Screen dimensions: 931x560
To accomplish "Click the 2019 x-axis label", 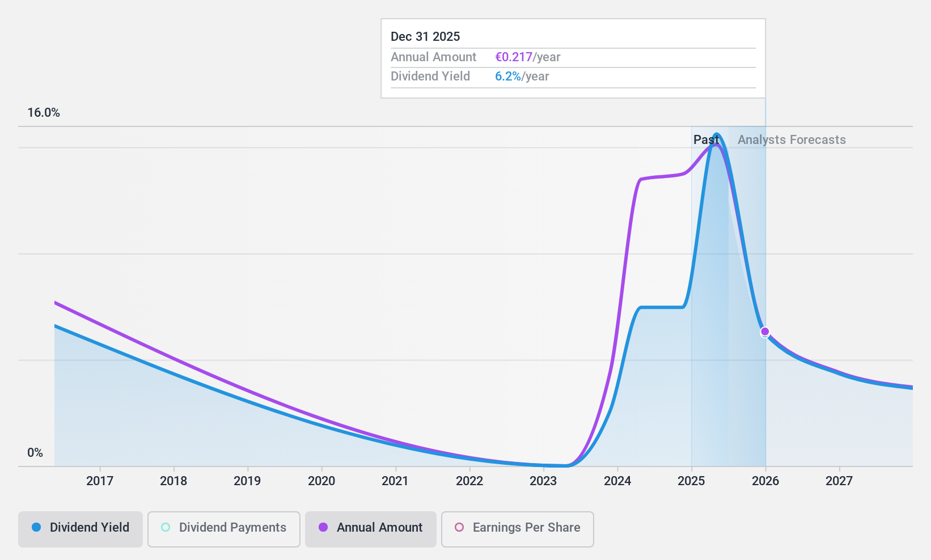I will 247,481.
